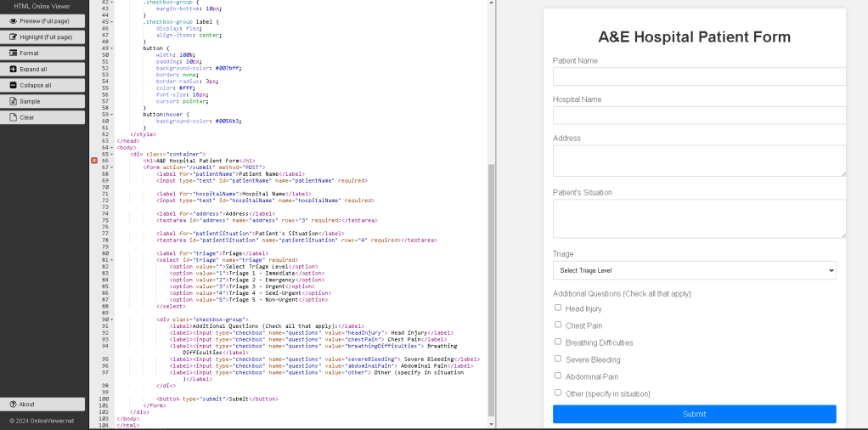Load the Sample HTML document

42,101
